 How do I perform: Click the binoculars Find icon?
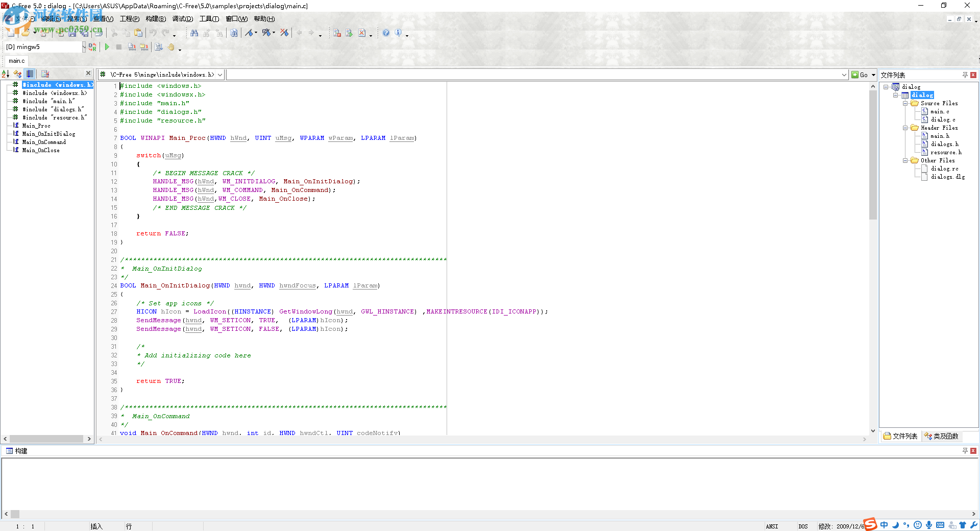tap(194, 33)
